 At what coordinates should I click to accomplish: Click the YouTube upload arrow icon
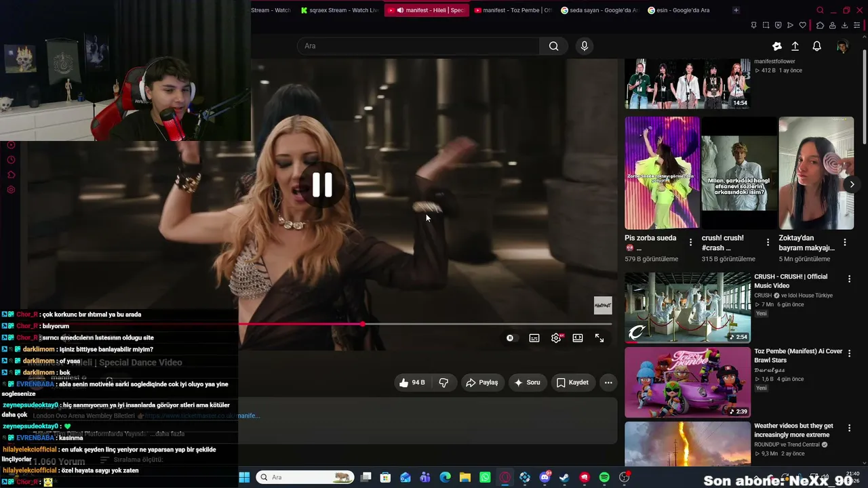point(795,46)
